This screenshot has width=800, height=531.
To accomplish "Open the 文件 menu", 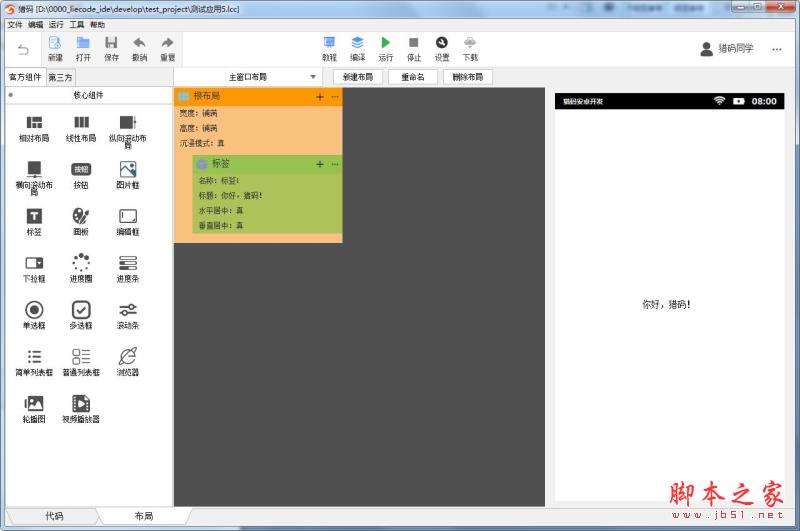I will (15, 24).
